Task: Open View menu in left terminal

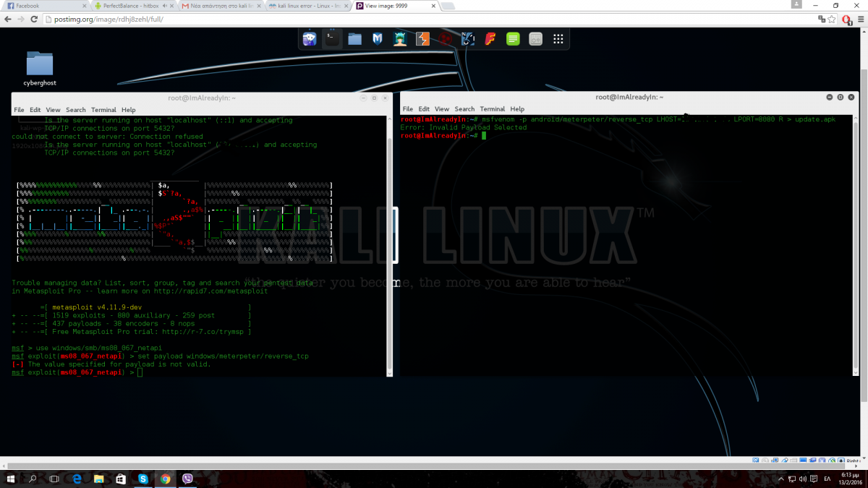Action: (x=53, y=110)
